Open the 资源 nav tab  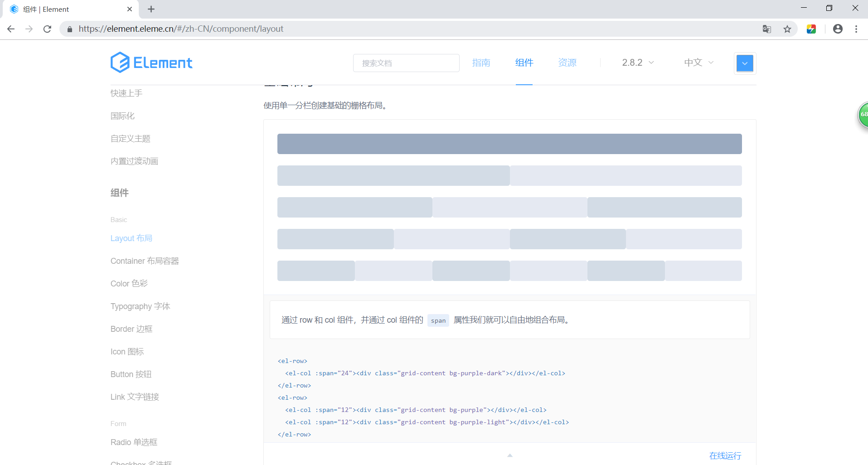pos(567,63)
